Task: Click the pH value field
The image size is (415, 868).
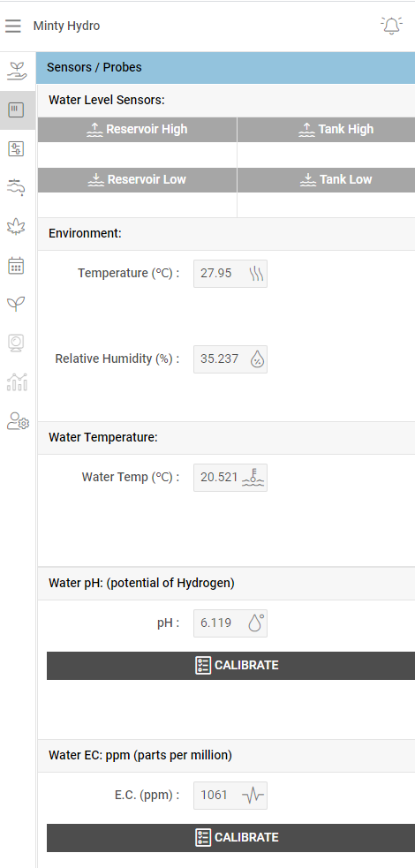Action: point(230,623)
